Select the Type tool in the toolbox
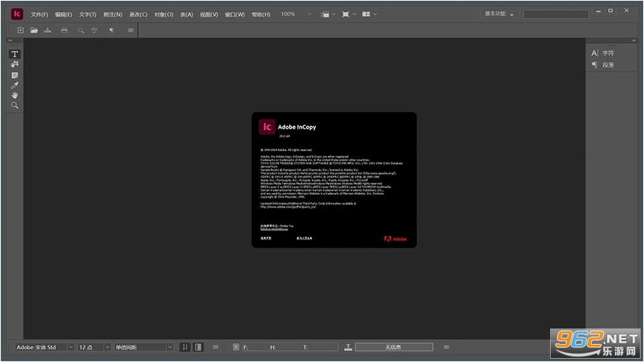Image resolution: width=644 pixels, height=362 pixels. coord(15,54)
